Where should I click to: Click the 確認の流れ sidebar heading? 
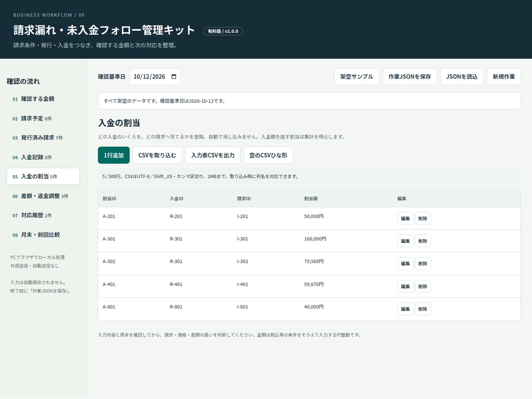[x=23, y=82]
